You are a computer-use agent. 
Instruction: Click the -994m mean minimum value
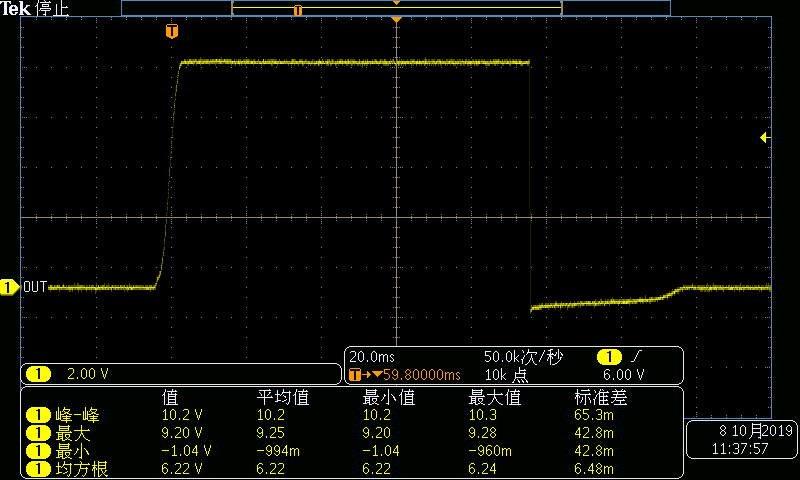278,451
